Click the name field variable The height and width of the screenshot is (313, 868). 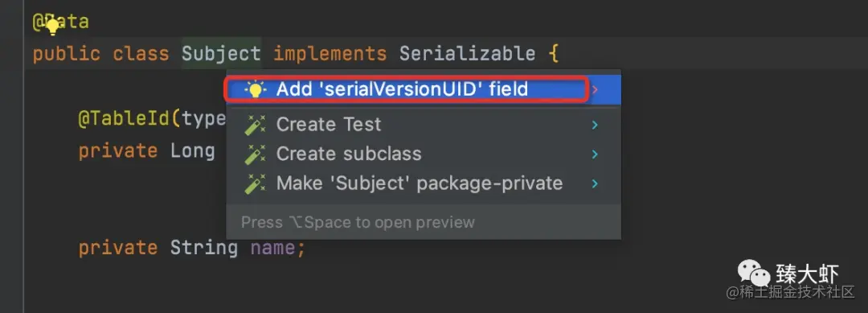[272, 247]
